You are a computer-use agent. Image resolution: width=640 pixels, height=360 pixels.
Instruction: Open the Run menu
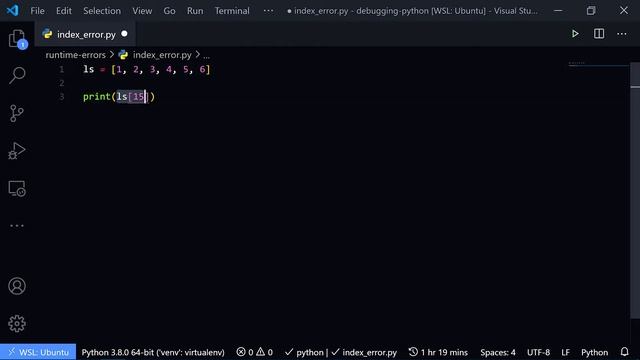click(195, 11)
